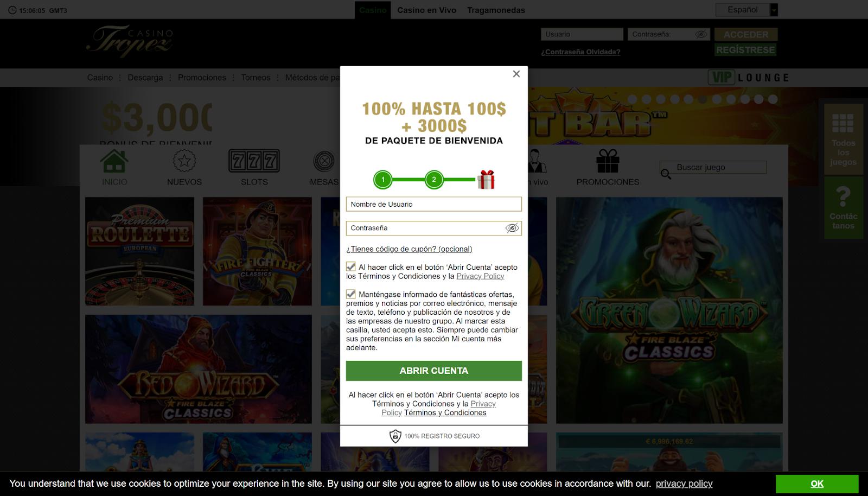Click the step 2 circle in the popup
The image size is (868, 496).
coord(434,180)
